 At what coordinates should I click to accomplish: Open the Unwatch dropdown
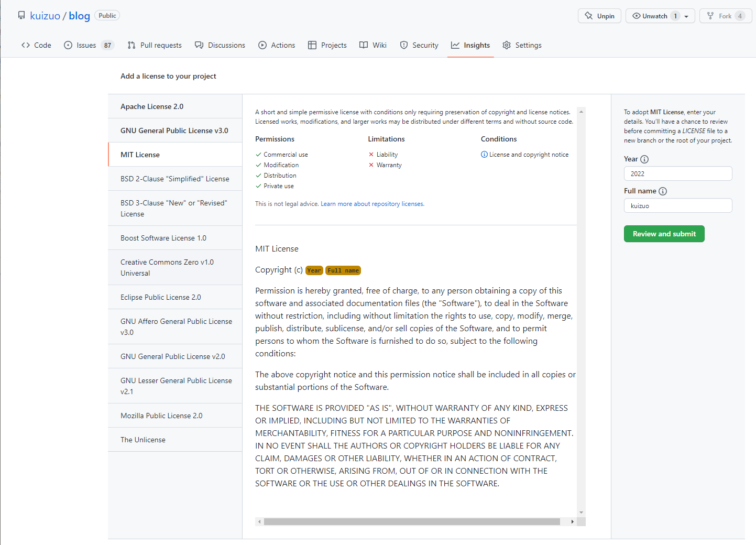660,16
